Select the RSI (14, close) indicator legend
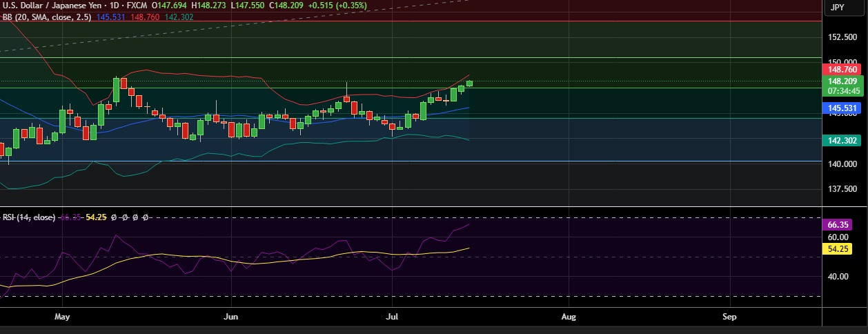 click(x=28, y=217)
